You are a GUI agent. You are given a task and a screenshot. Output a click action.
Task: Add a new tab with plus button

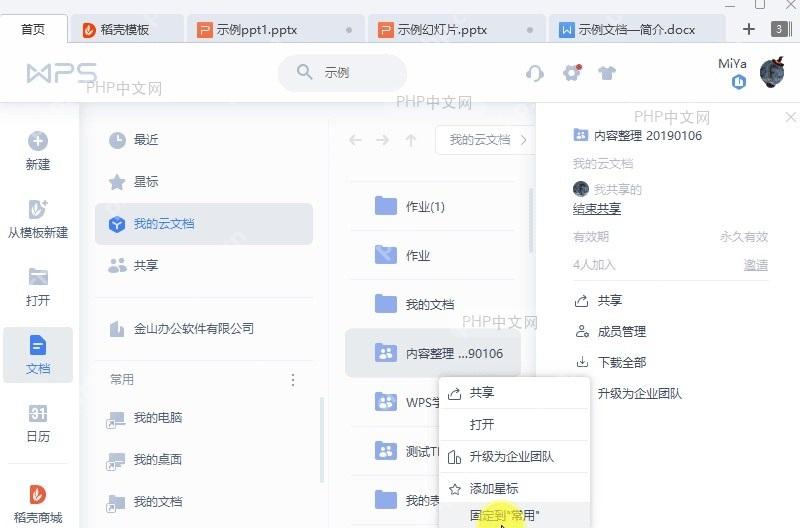coord(748,29)
